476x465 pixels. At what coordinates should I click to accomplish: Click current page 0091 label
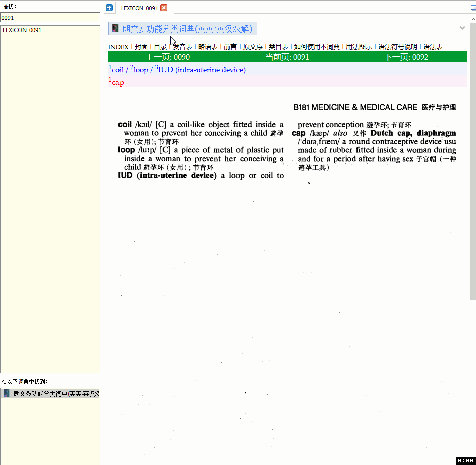coord(287,57)
